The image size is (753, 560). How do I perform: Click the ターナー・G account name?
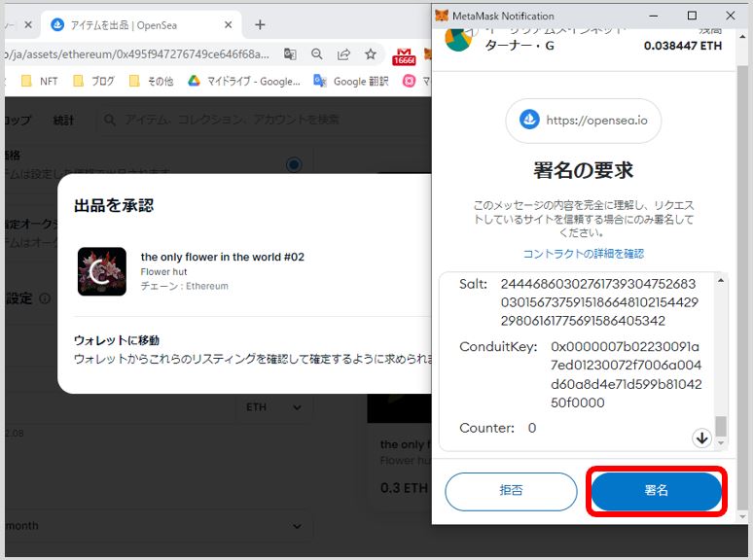click(520, 46)
